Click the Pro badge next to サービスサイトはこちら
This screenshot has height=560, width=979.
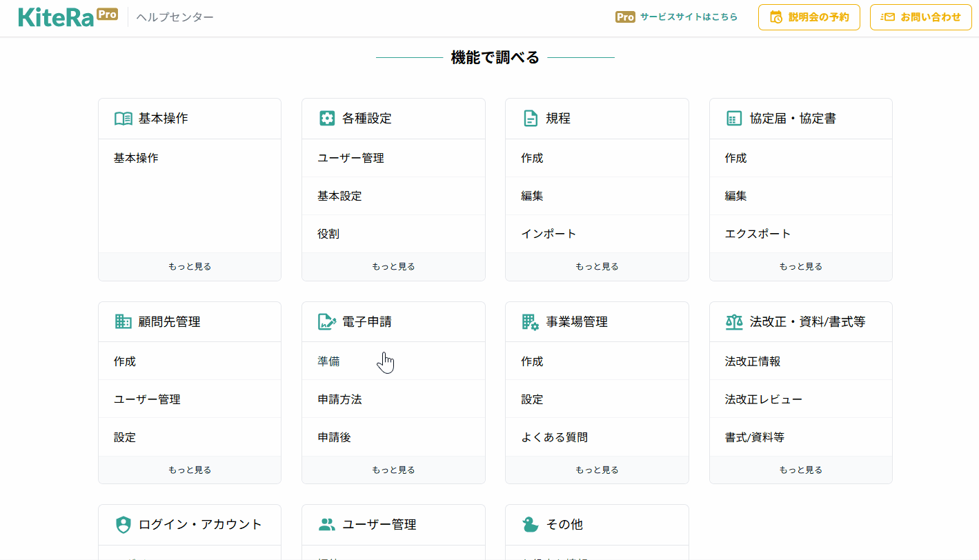coord(625,17)
